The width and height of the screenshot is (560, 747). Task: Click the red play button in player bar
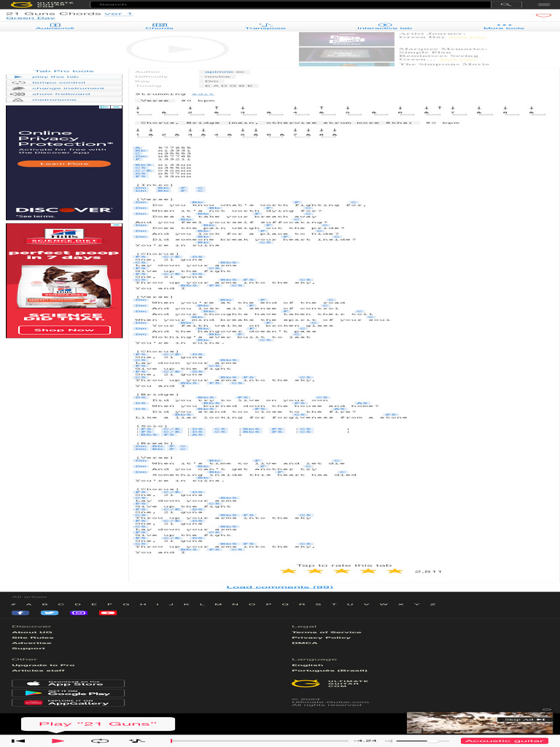58,741
